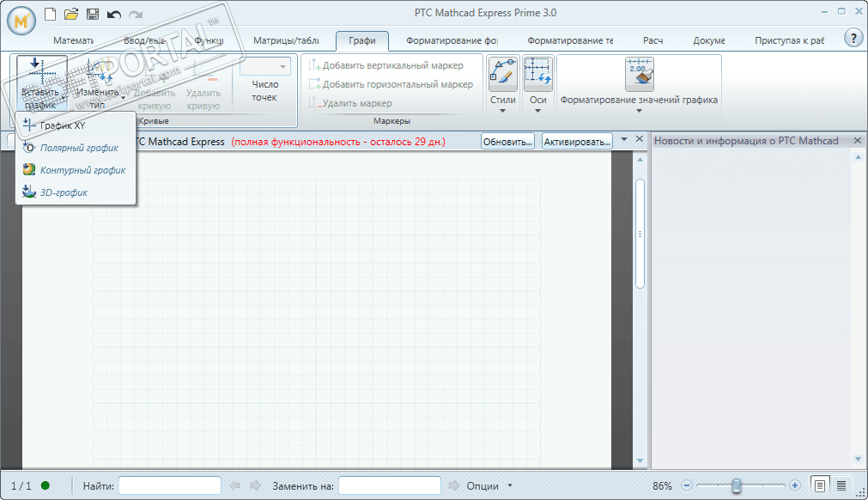Image resolution: width=868 pixels, height=500 pixels.
Task: Go to the previous search result arrow
Action: click(x=234, y=485)
